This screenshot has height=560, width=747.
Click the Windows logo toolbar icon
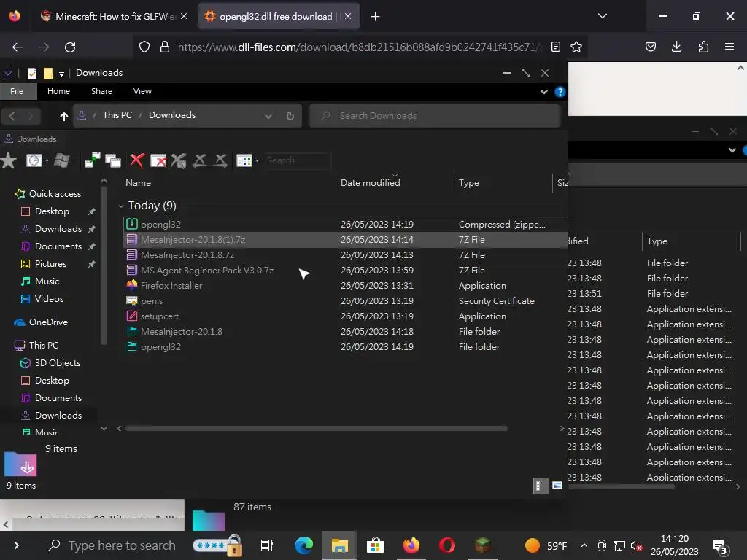coord(62,160)
